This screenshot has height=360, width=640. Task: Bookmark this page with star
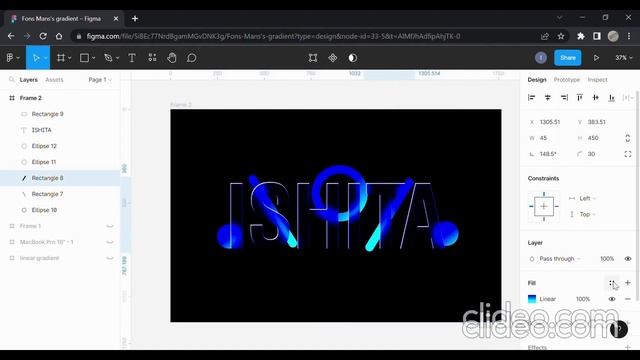(x=561, y=36)
